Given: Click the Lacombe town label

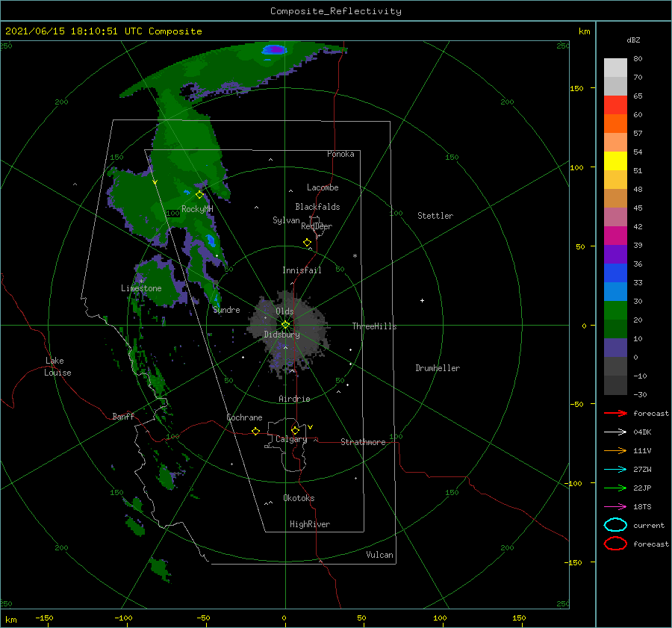Looking at the screenshot, I should point(323,187).
